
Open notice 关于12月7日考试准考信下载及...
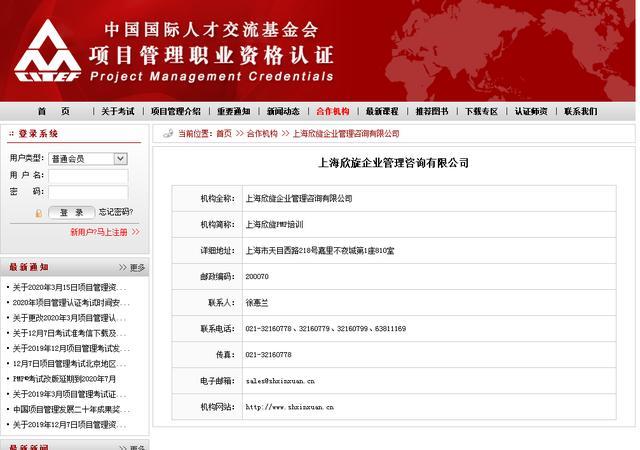click(67, 333)
